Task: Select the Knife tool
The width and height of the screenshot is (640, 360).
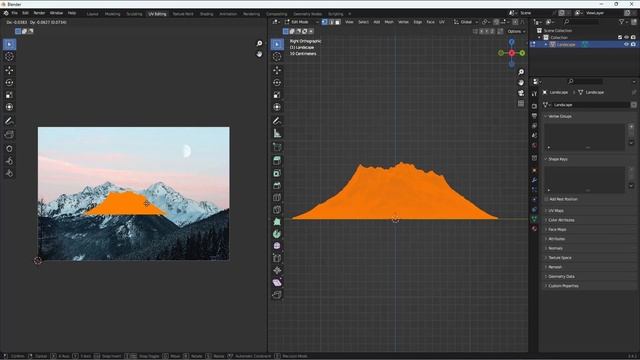Action: pos(277,210)
